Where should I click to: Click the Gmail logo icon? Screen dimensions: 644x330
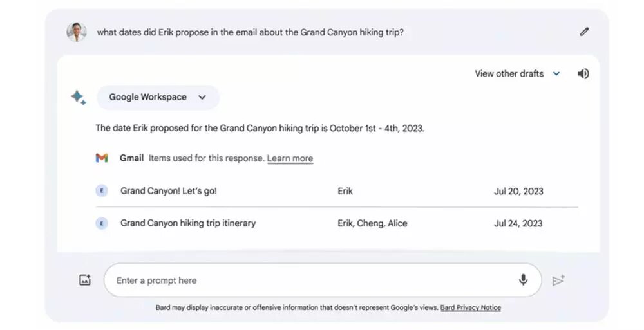coord(102,158)
